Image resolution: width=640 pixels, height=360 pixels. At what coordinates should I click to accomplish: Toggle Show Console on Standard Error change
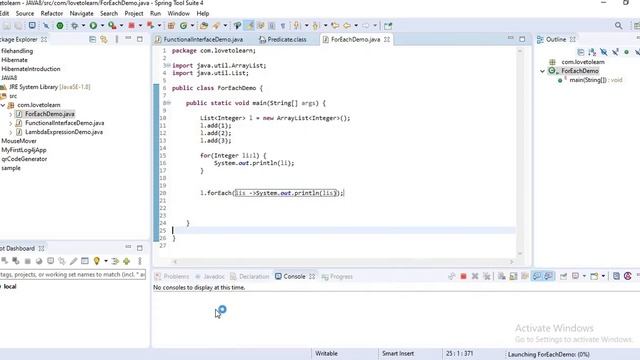[548, 276]
